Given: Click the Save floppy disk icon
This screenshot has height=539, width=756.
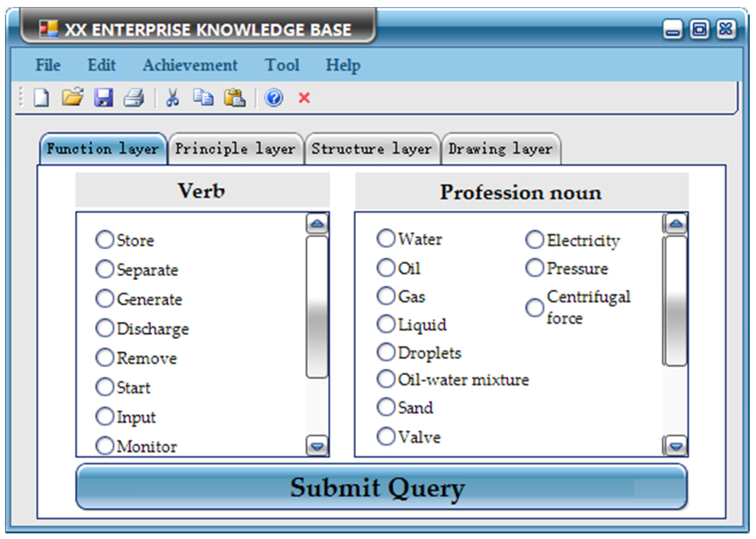Looking at the screenshot, I should [104, 98].
